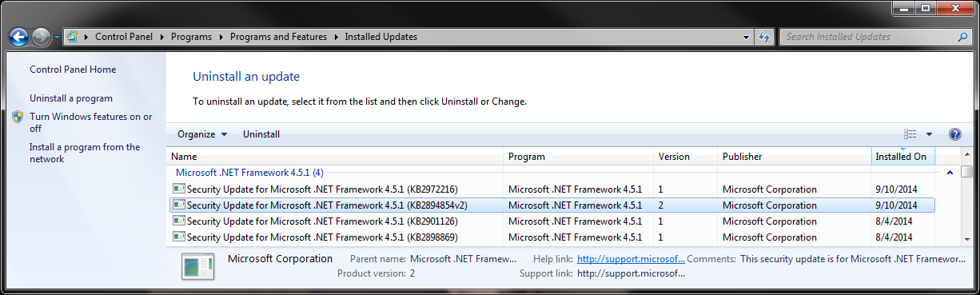Open the Organize dropdown menu
Image resolution: width=980 pixels, height=295 pixels.
click(x=202, y=134)
